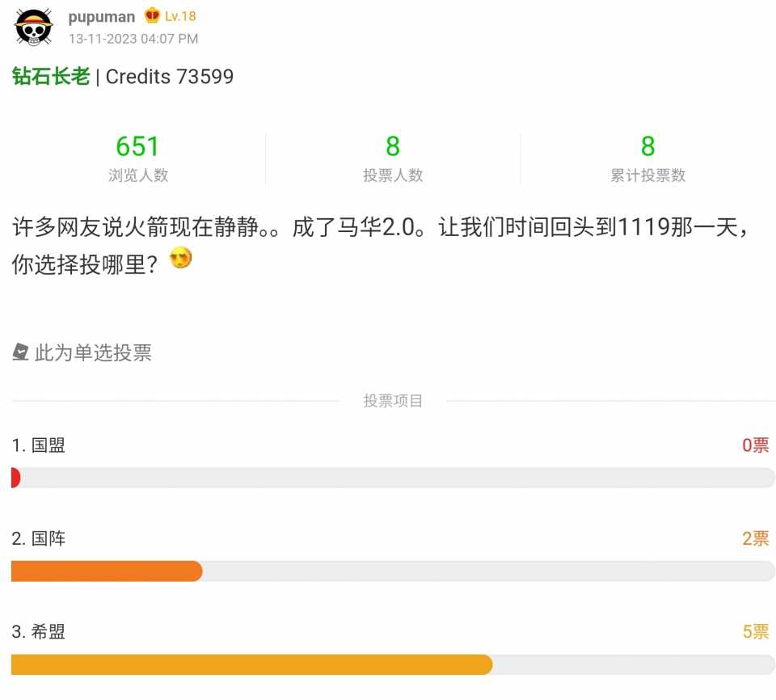Tap the single-choice poll ballot icon
Viewport: 776px width, 700px height.
20,352
